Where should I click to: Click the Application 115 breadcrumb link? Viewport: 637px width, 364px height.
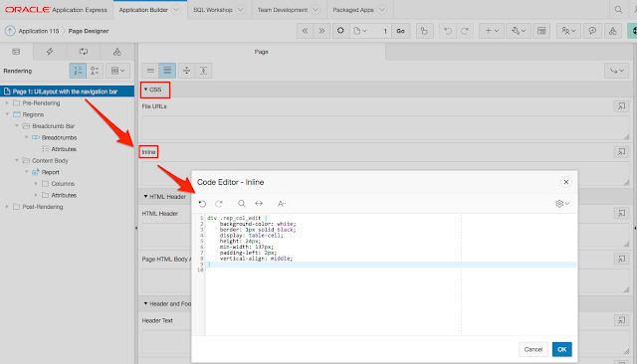pyautogui.click(x=39, y=31)
